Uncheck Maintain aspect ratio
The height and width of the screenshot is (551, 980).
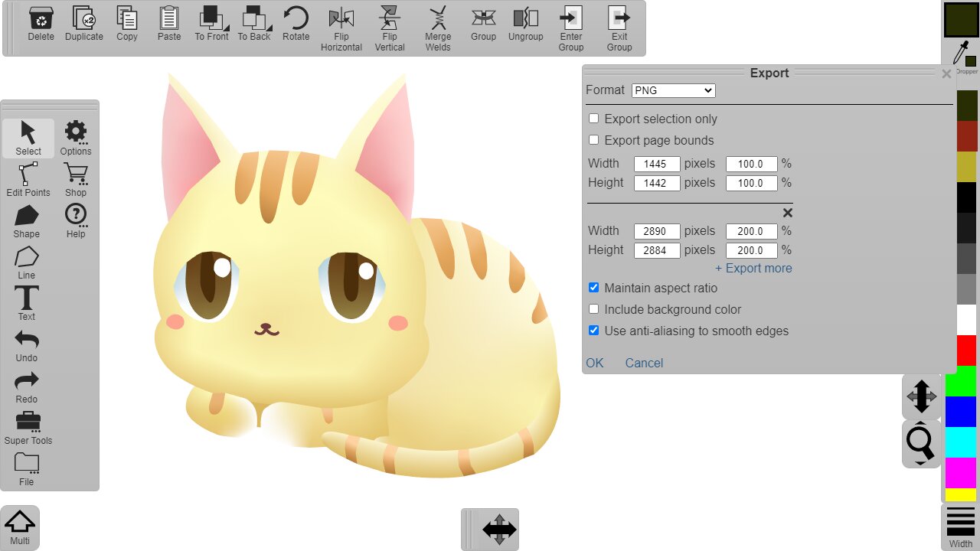[593, 288]
